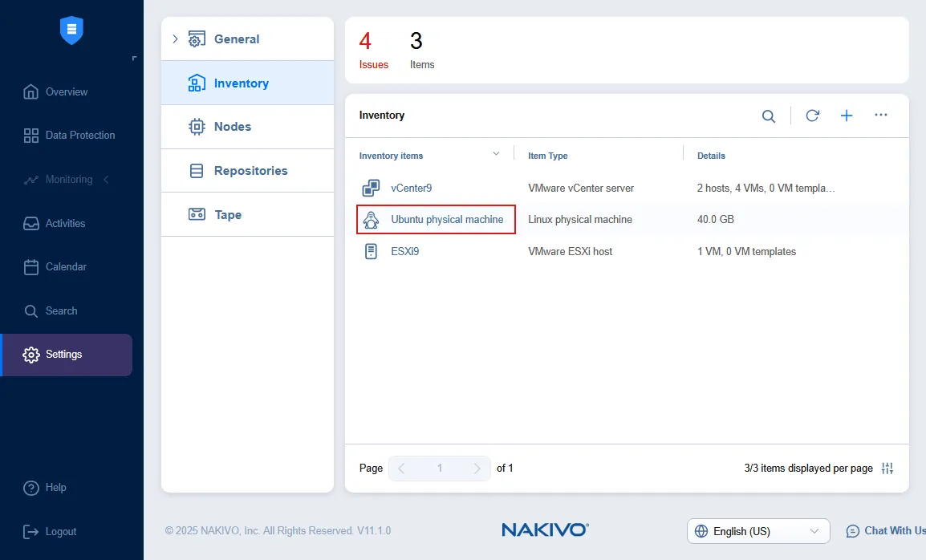Click the Repositories storage icon
Viewport: 926px width, 560px height.
(197, 171)
